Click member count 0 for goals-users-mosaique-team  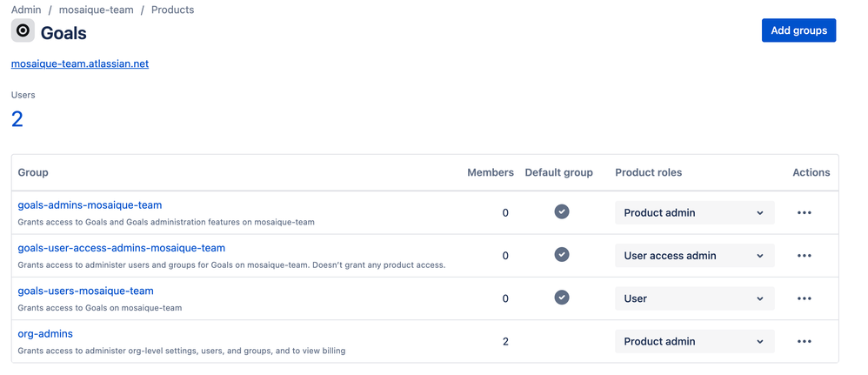(x=505, y=298)
